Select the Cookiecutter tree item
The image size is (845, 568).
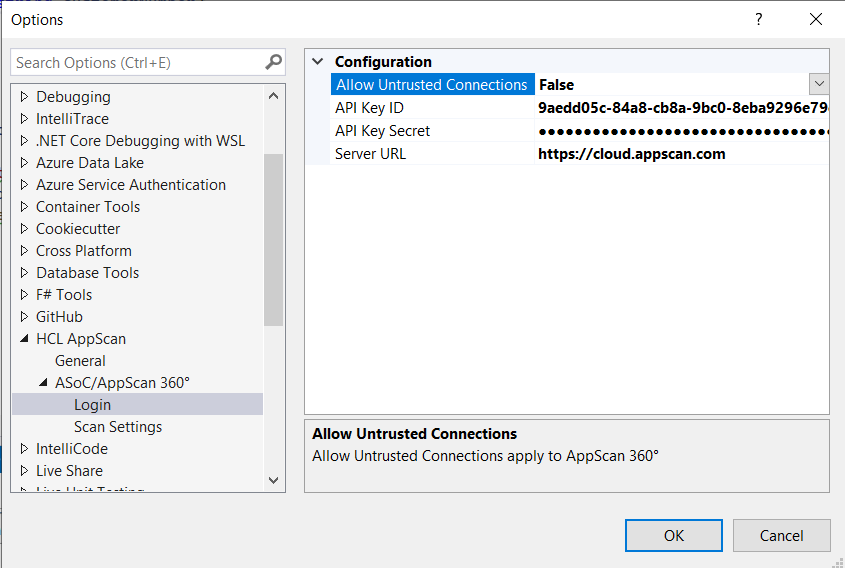pyautogui.click(x=78, y=228)
